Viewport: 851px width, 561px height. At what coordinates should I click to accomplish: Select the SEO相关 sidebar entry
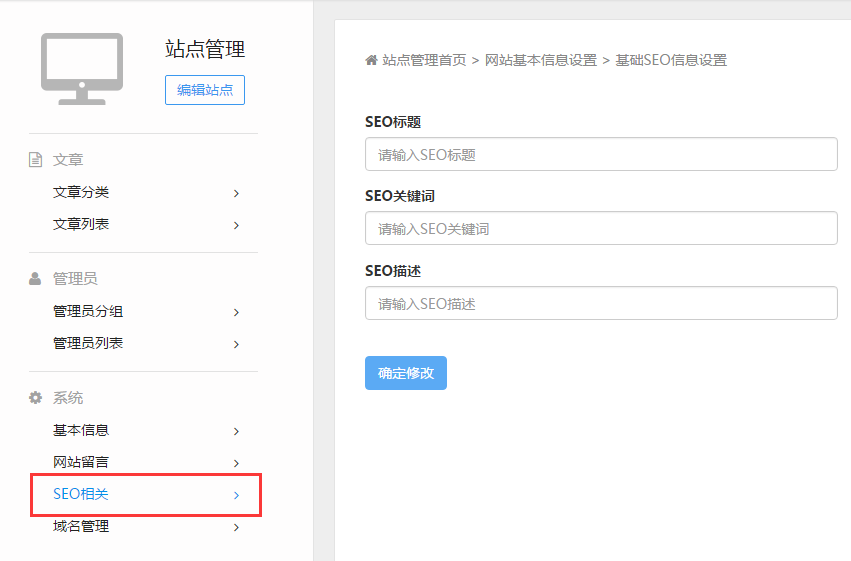(81, 494)
